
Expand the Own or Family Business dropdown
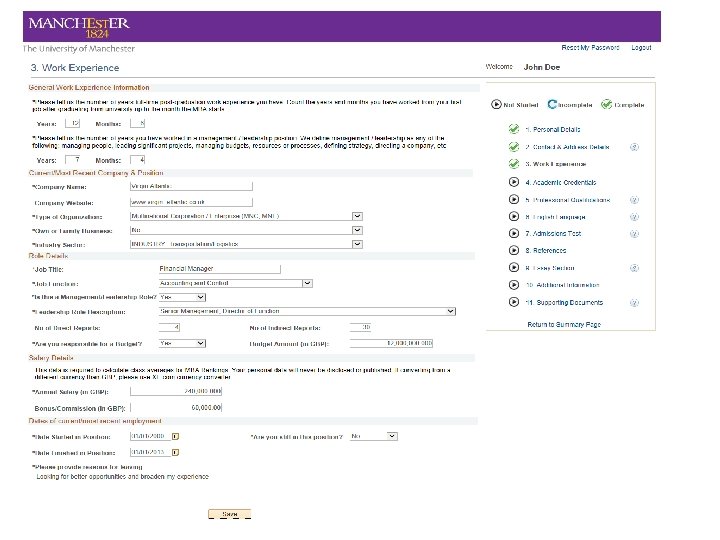(x=357, y=230)
